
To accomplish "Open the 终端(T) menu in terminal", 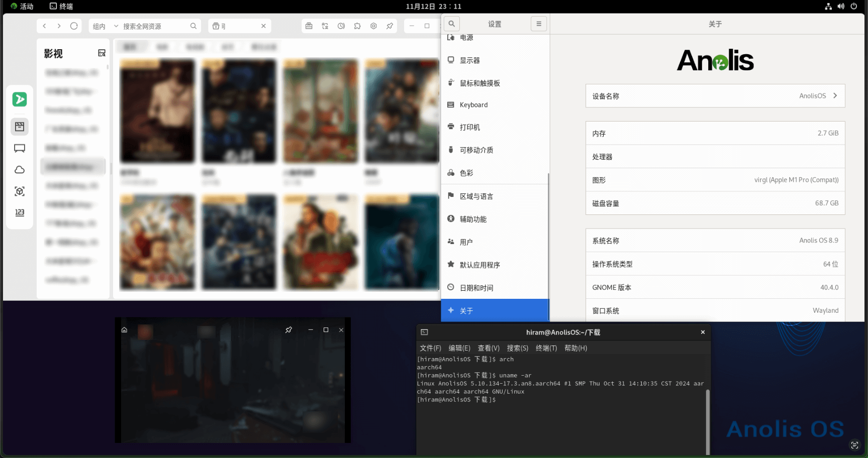I will (546, 348).
